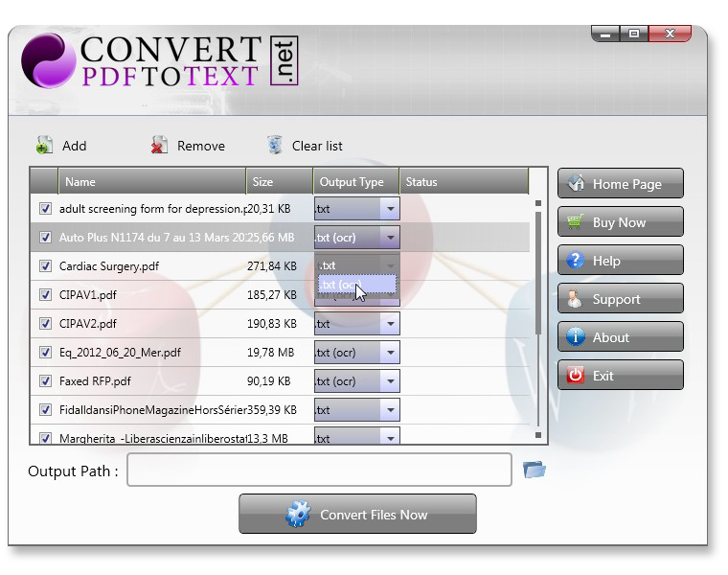
Task: Open output type dropdown for Eq_2012_06_20_Mer.pdf
Action: tap(390, 353)
